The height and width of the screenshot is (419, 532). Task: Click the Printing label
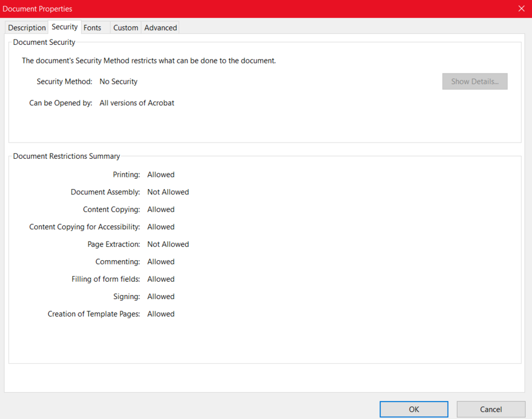[126, 175]
